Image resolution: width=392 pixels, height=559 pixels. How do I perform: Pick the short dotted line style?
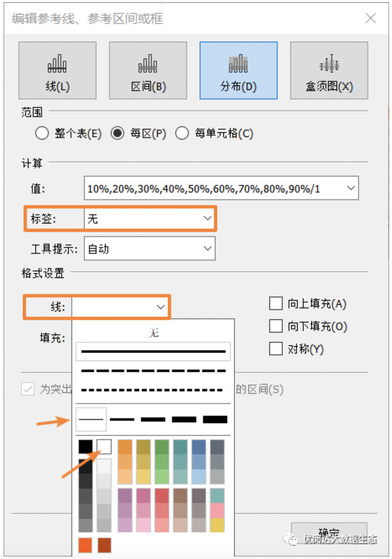(153, 390)
